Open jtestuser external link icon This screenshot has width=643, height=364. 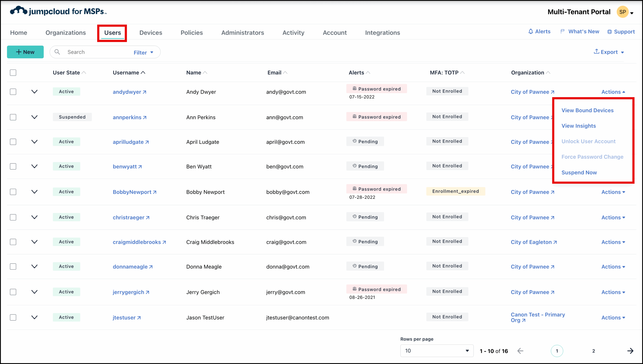point(139,318)
